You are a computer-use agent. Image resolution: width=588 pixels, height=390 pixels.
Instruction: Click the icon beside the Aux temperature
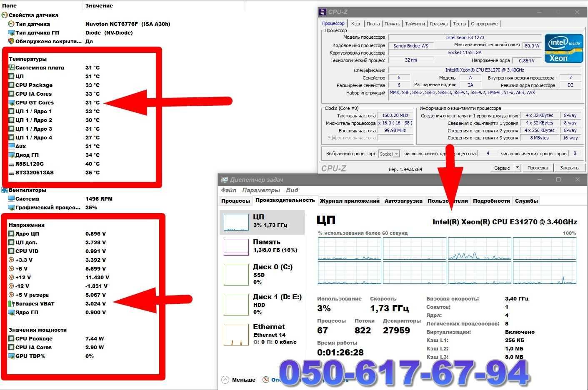click(x=11, y=146)
